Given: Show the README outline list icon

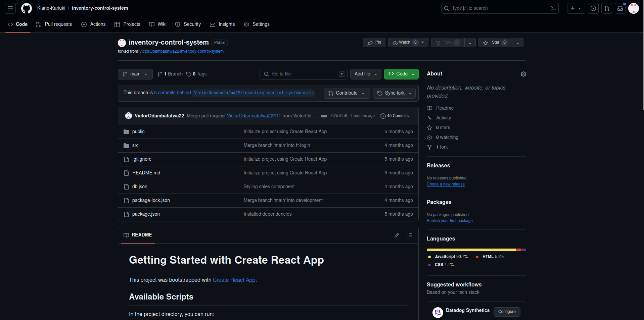Looking at the screenshot, I should coord(410,235).
